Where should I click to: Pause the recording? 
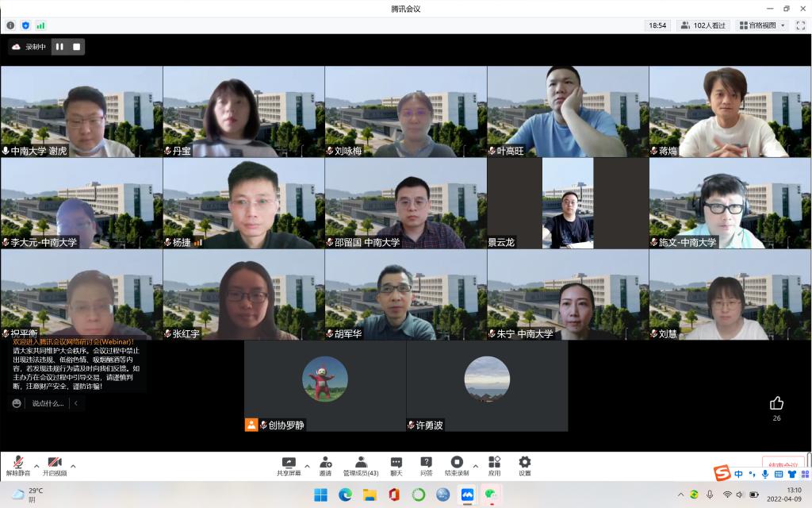coord(59,47)
